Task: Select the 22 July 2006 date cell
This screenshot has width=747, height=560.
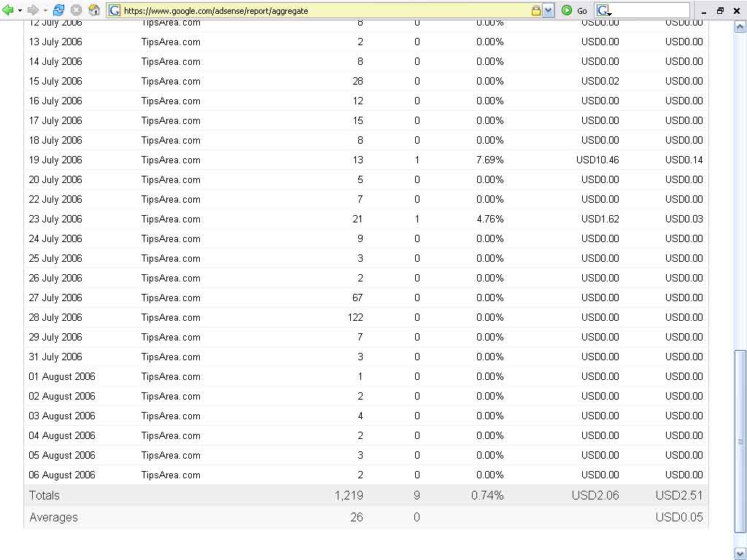Action: click(x=55, y=200)
